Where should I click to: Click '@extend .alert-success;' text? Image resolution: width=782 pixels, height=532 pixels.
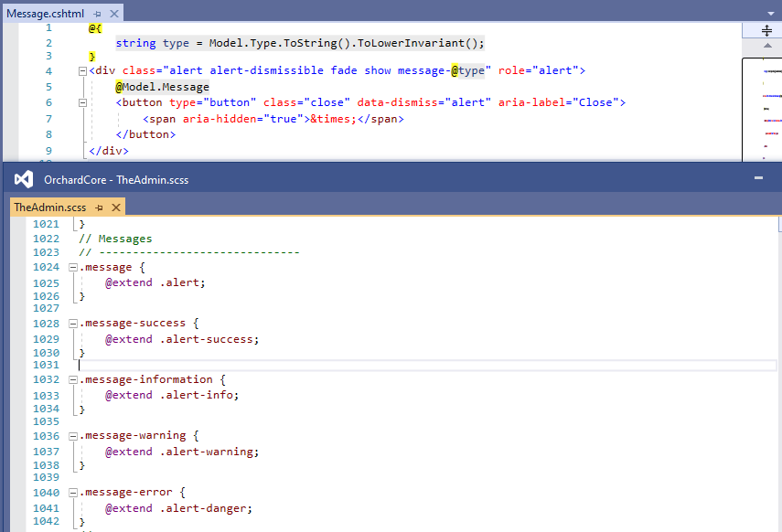(x=182, y=339)
